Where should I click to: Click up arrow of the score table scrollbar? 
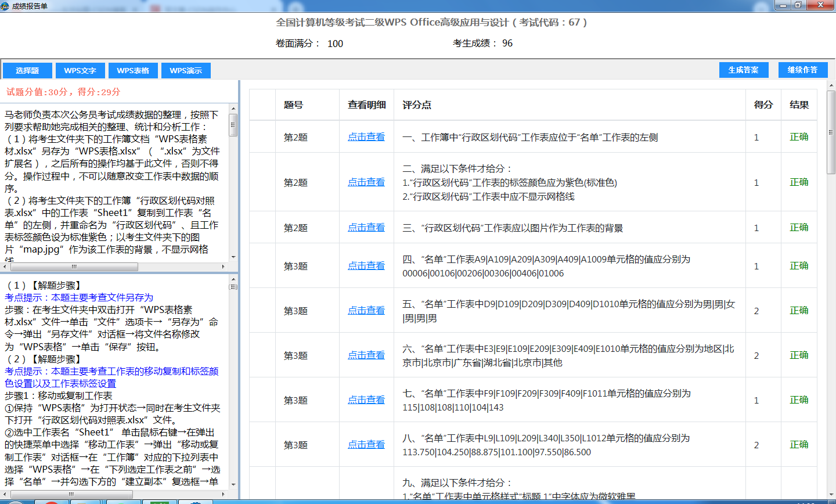point(831,85)
